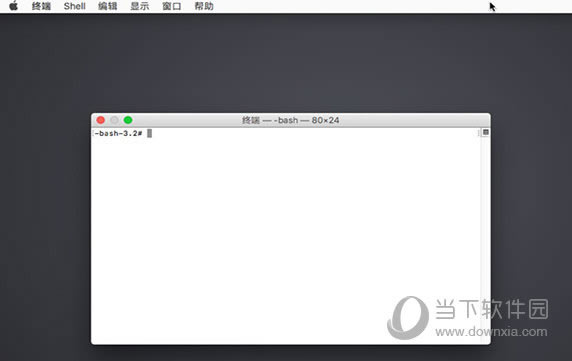Open the 显示 menu
Screen dimensions: 572x361
pyautogui.click(x=140, y=6)
